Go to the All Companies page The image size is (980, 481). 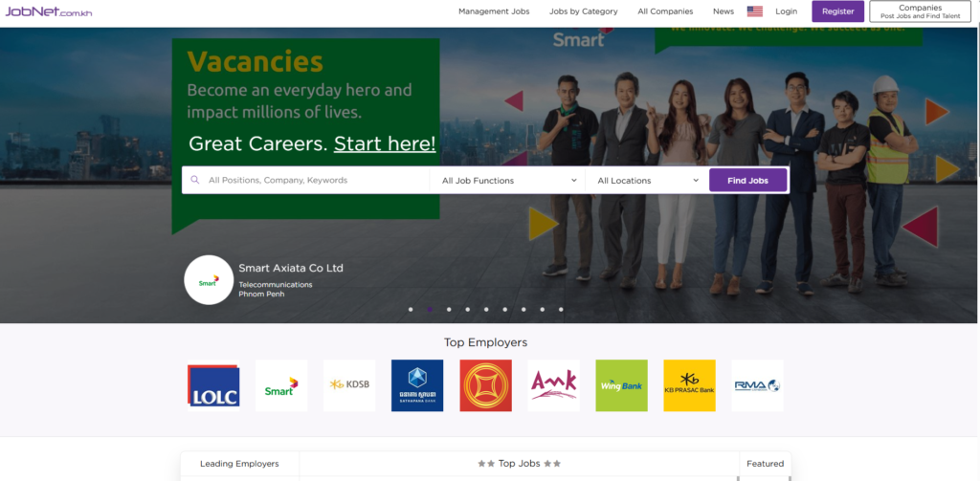tap(666, 11)
